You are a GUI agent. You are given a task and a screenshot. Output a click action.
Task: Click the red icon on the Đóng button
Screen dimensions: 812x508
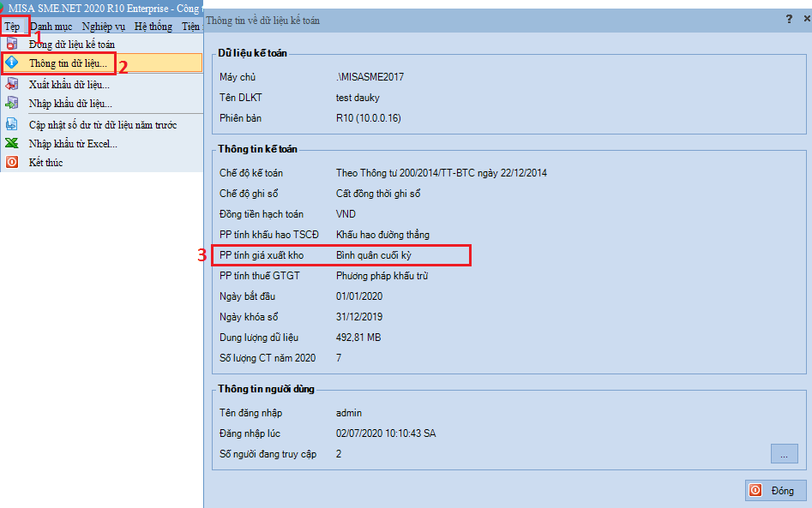[x=755, y=490]
